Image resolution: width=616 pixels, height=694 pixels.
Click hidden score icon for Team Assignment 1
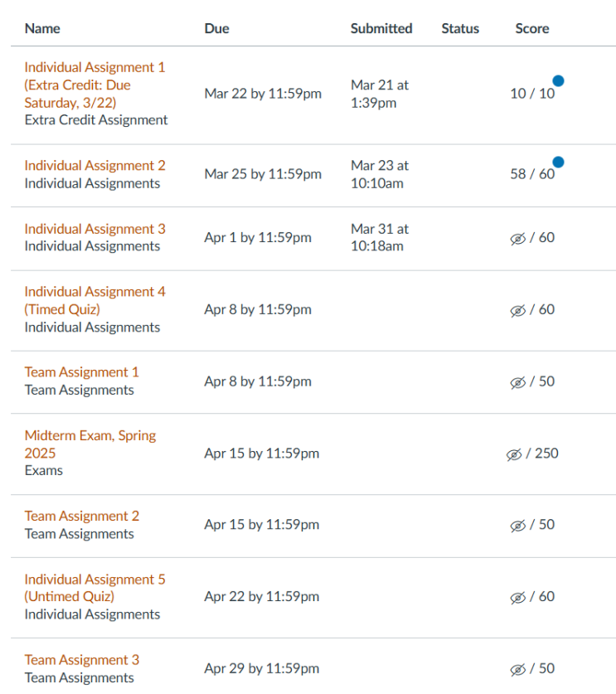coord(518,382)
